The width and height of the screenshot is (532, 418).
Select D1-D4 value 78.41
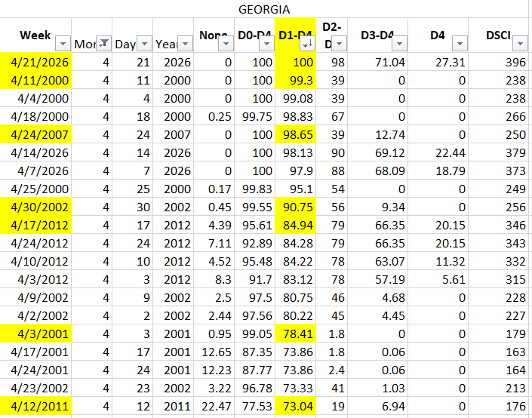click(296, 333)
